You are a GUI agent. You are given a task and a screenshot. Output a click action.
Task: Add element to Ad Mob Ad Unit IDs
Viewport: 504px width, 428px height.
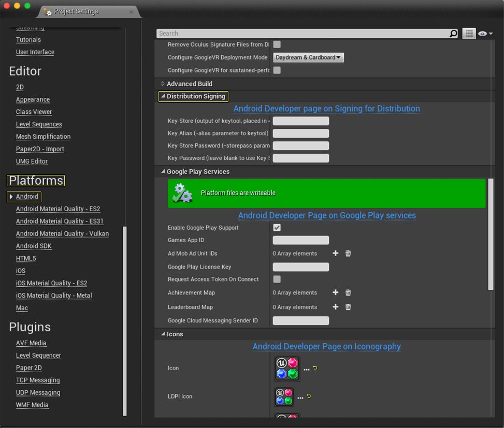(x=335, y=254)
